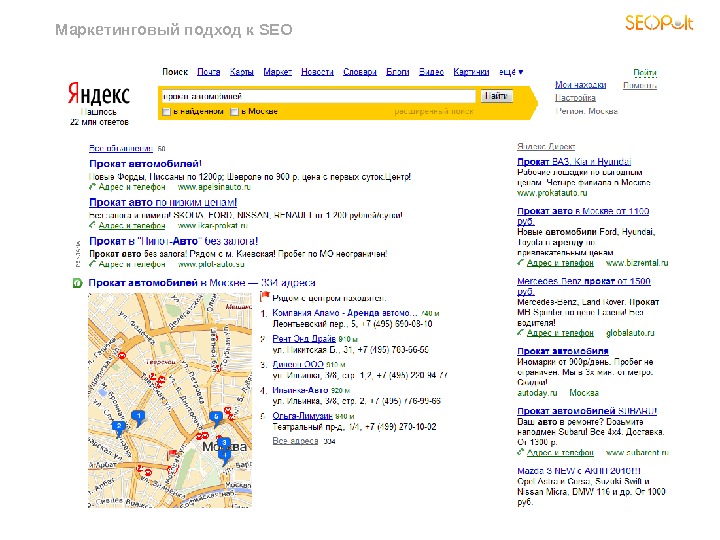The width and height of the screenshot is (720, 540).
Task: Open ad 'Прокат авто по низким ценам!'
Action: pos(163,202)
